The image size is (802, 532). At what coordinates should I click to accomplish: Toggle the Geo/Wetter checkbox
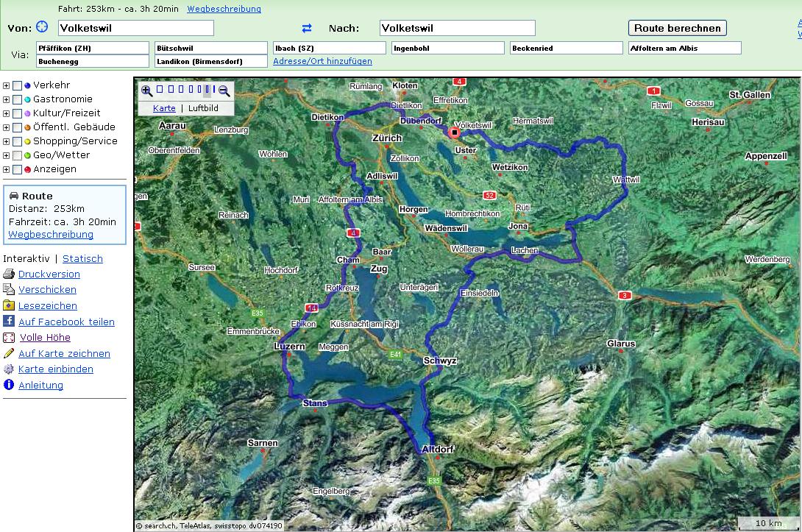(17, 155)
